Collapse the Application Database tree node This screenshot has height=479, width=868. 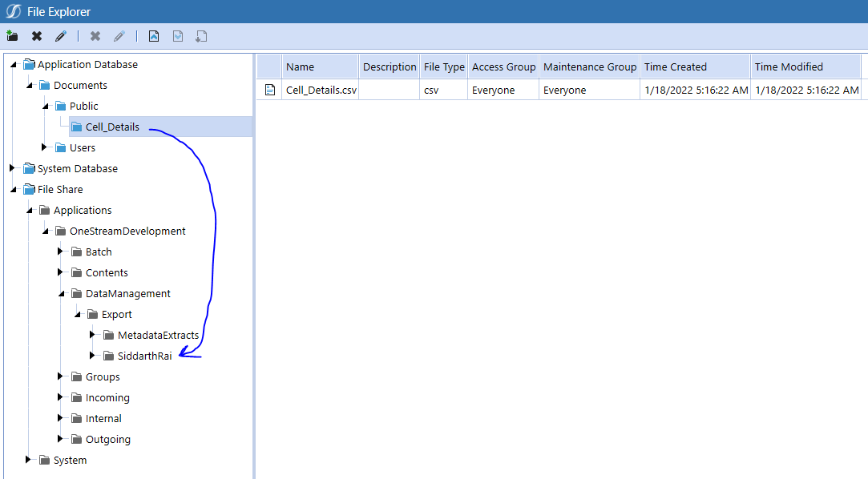point(13,64)
